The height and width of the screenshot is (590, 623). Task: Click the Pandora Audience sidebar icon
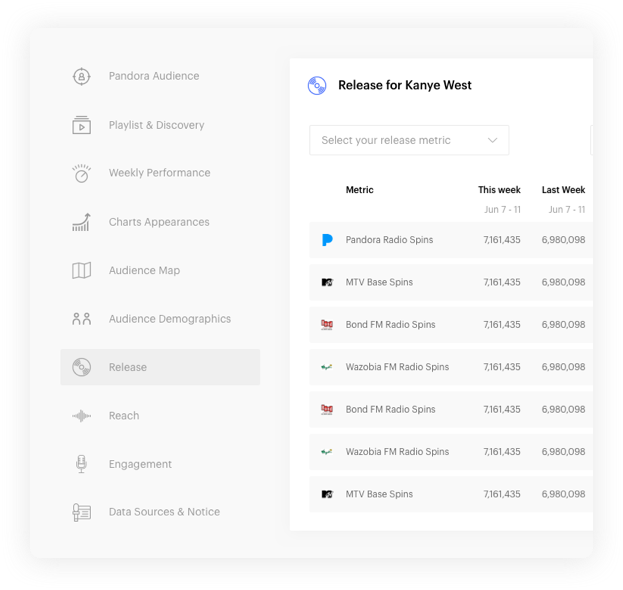[x=81, y=76]
